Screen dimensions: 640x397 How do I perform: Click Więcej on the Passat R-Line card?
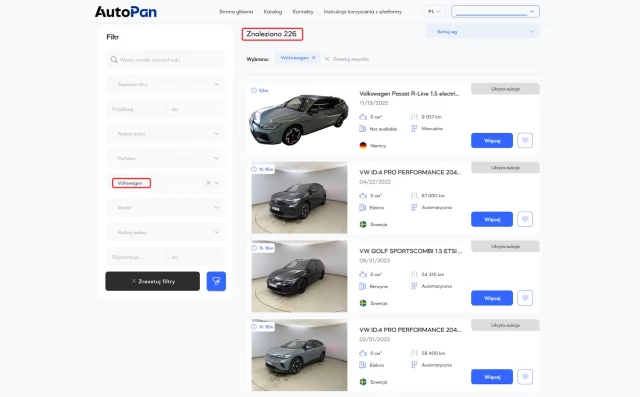click(x=492, y=140)
